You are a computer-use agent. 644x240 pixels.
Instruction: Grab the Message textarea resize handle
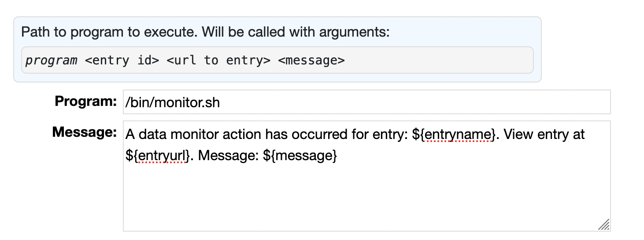tap(604, 225)
